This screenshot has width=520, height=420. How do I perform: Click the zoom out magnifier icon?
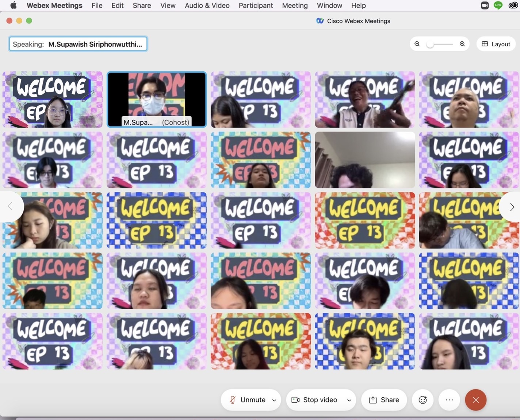pyautogui.click(x=417, y=44)
